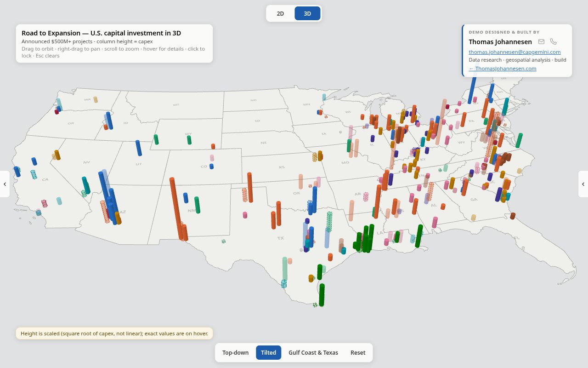Choose the Top-down camera preset
This screenshot has height=368, width=588.
pyautogui.click(x=235, y=353)
